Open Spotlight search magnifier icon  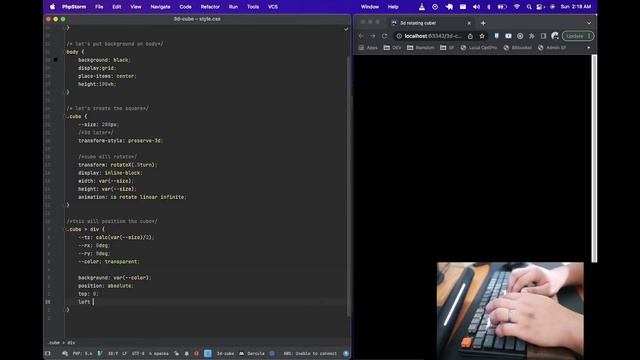coord(529,7)
